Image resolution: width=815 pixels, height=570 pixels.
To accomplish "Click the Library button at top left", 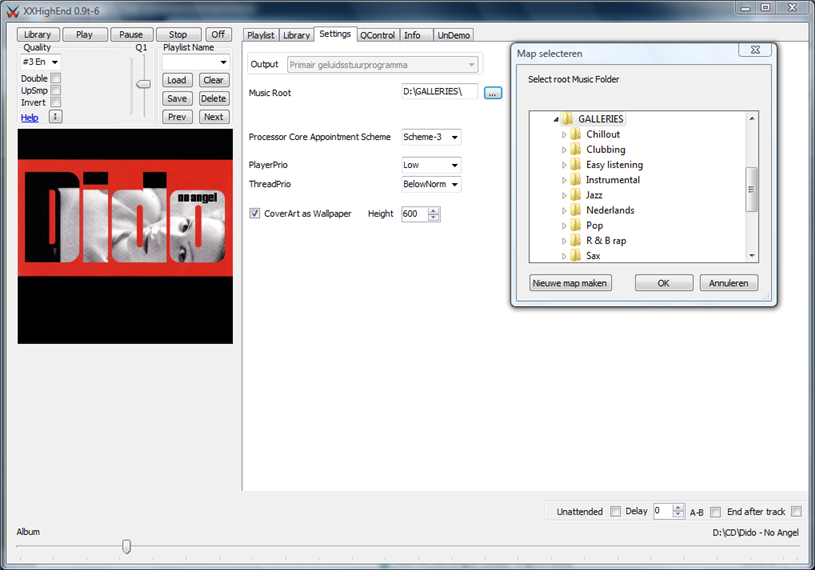I will 38,34.
